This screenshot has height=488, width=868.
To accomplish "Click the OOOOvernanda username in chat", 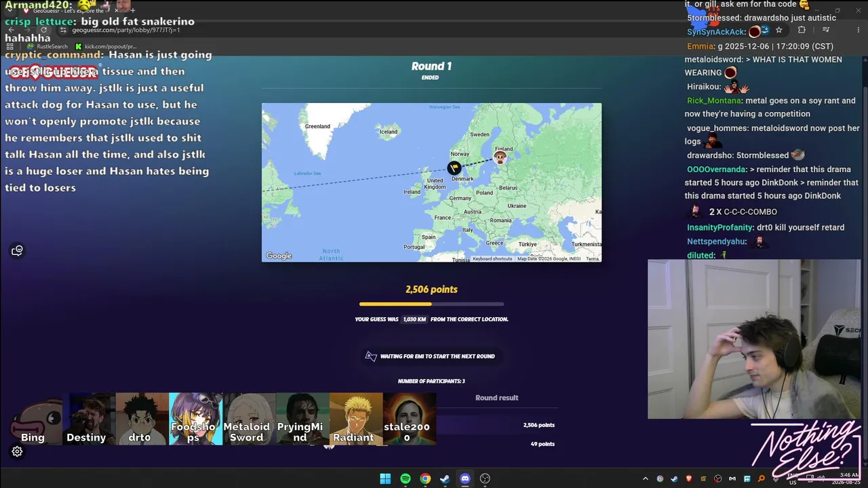I will pos(717,169).
